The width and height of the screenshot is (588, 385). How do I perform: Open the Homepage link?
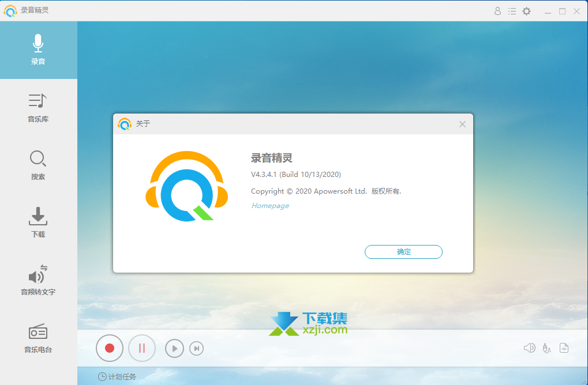(270, 206)
